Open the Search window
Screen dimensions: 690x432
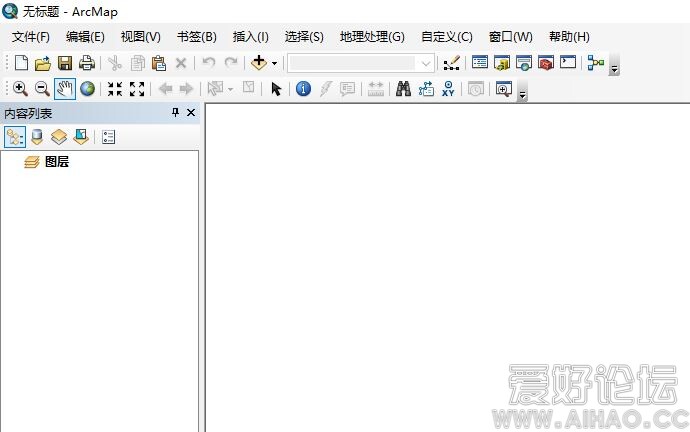524,63
